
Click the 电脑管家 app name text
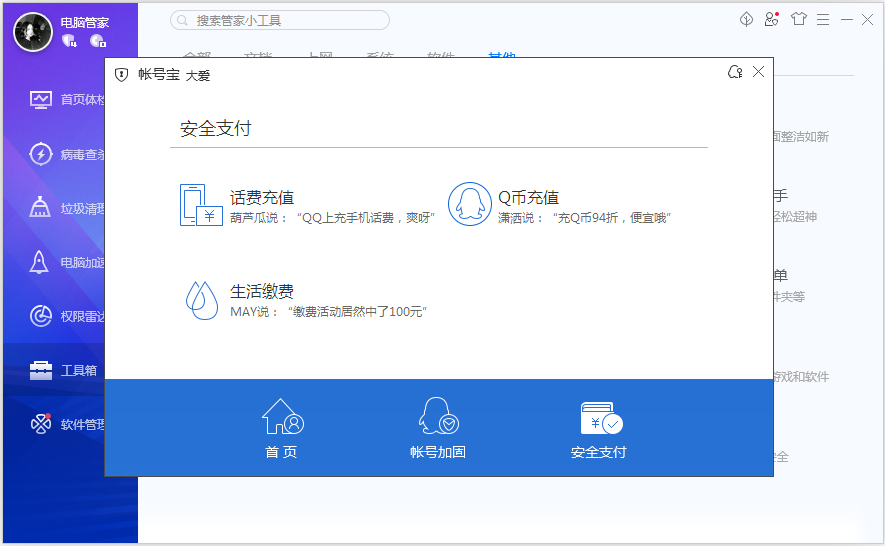[85, 23]
